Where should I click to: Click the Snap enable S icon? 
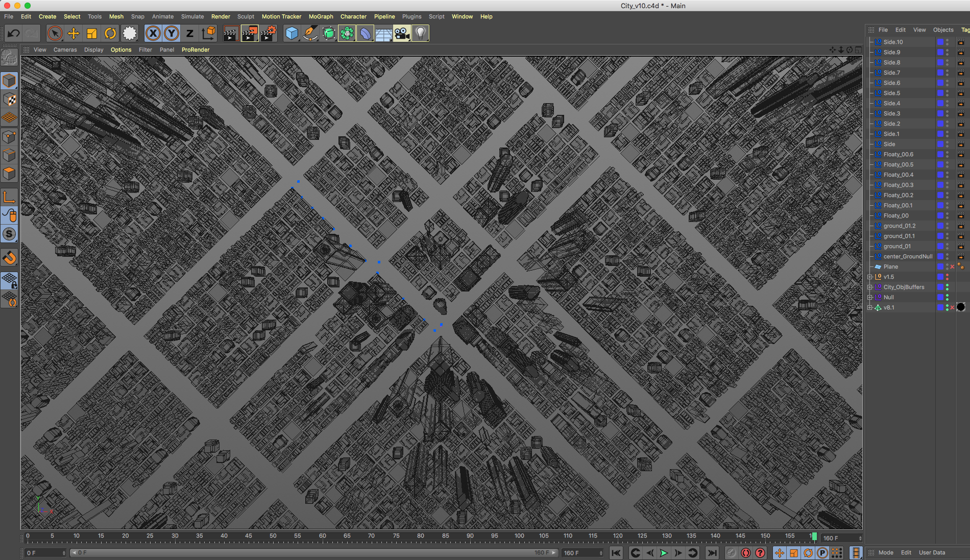click(9, 234)
